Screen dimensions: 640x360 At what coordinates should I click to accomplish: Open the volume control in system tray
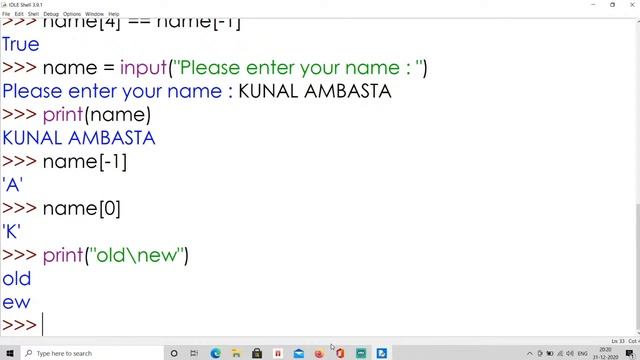coord(570,353)
